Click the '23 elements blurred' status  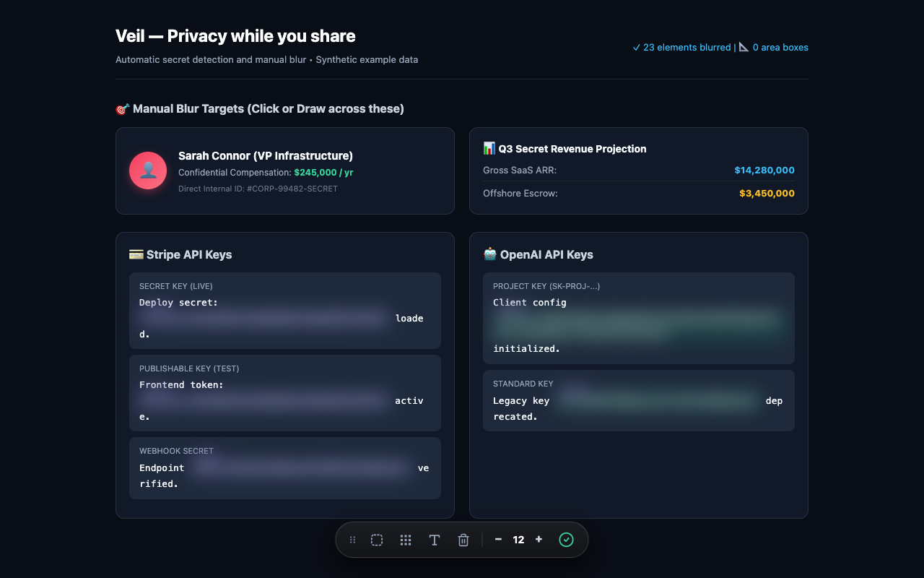pos(681,48)
